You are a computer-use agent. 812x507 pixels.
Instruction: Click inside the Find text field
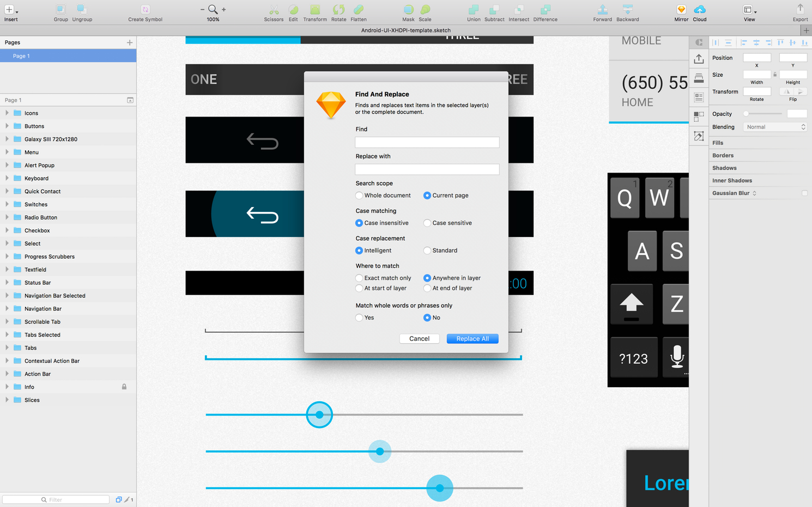coord(427,142)
